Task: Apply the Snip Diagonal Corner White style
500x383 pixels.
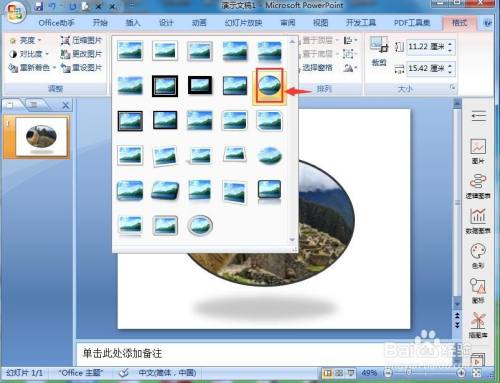Action: click(269, 121)
